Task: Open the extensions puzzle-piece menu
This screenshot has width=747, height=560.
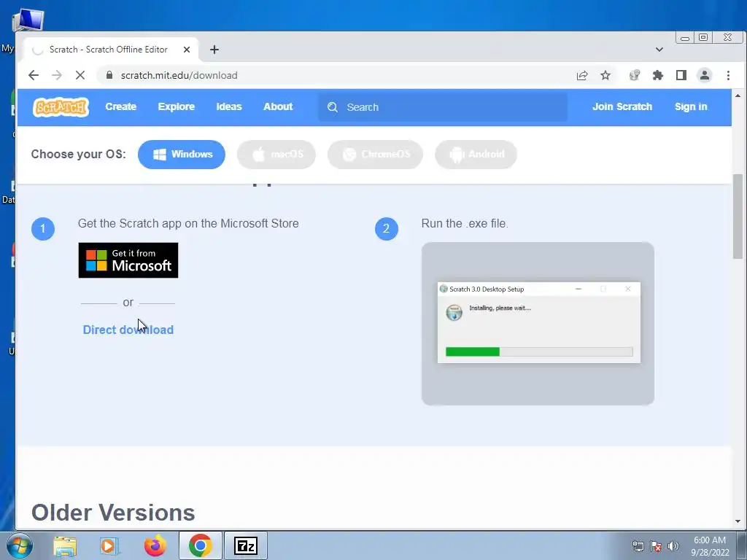Action: (x=657, y=75)
